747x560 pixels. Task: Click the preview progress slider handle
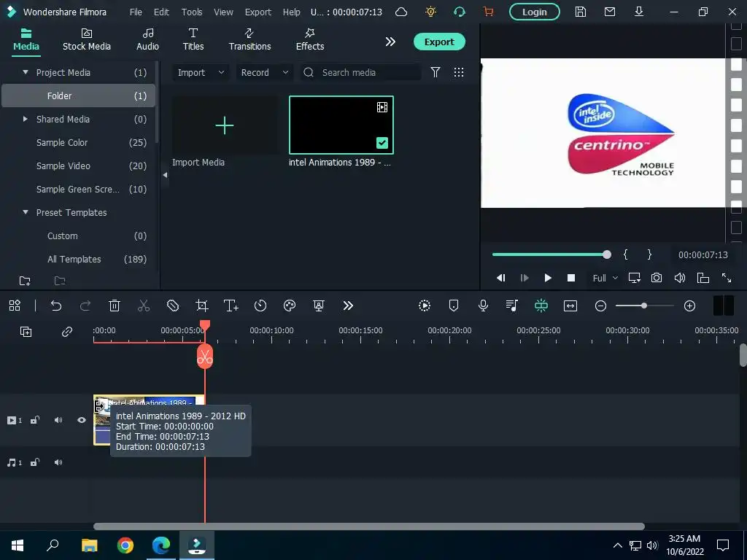(x=606, y=254)
